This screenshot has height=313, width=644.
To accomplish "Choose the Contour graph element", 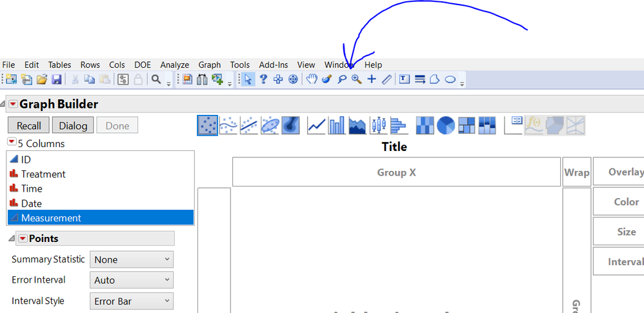I will click(290, 125).
